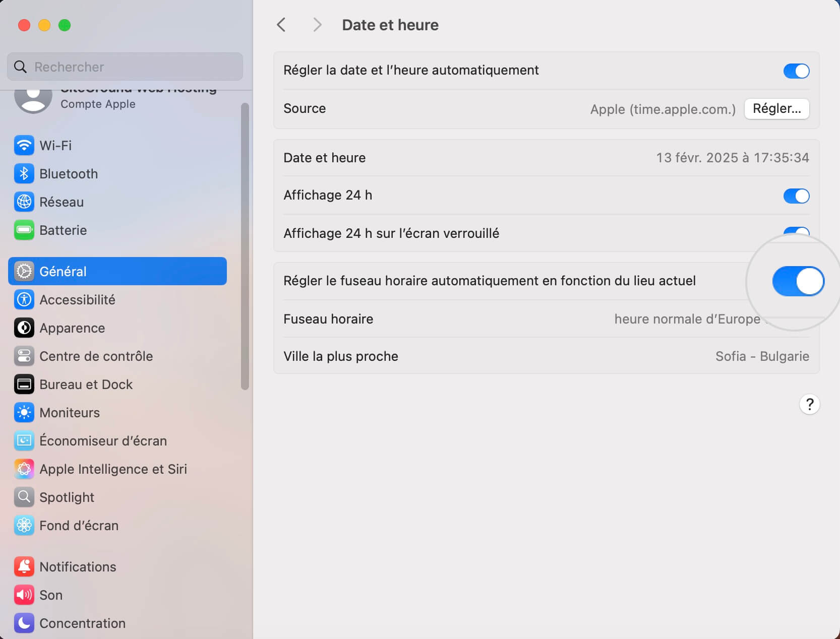Click the Fuseau horaire label

click(x=328, y=319)
